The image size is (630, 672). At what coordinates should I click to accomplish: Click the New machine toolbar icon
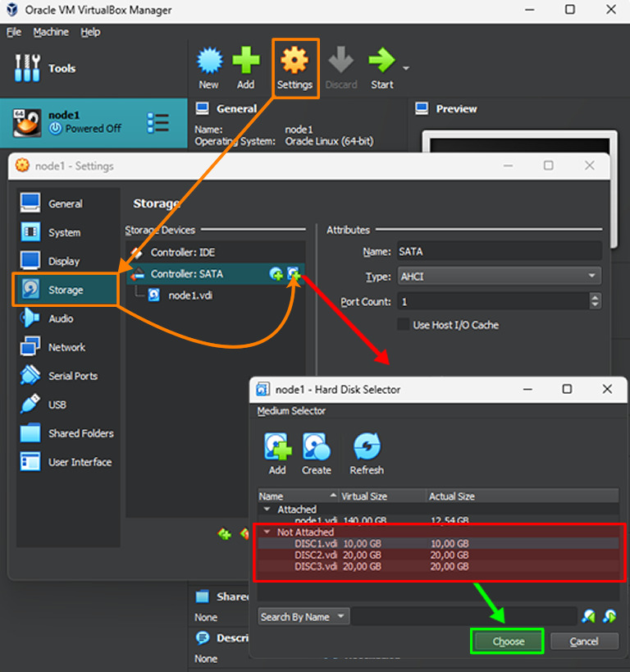pyautogui.click(x=208, y=68)
